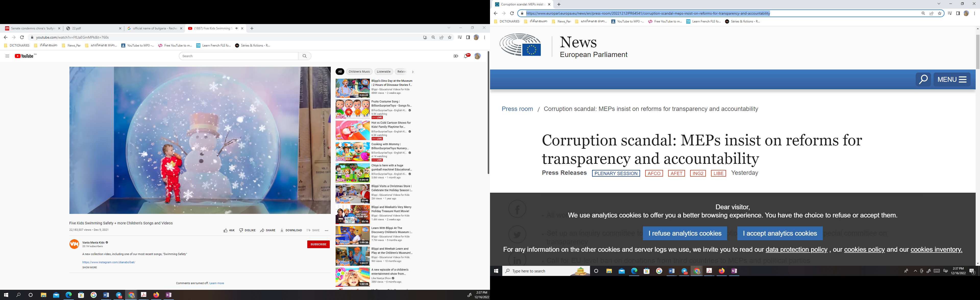The image size is (980, 300).
Task: Open Blippi's Dino Day video thumbnail
Action: pos(352,88)
